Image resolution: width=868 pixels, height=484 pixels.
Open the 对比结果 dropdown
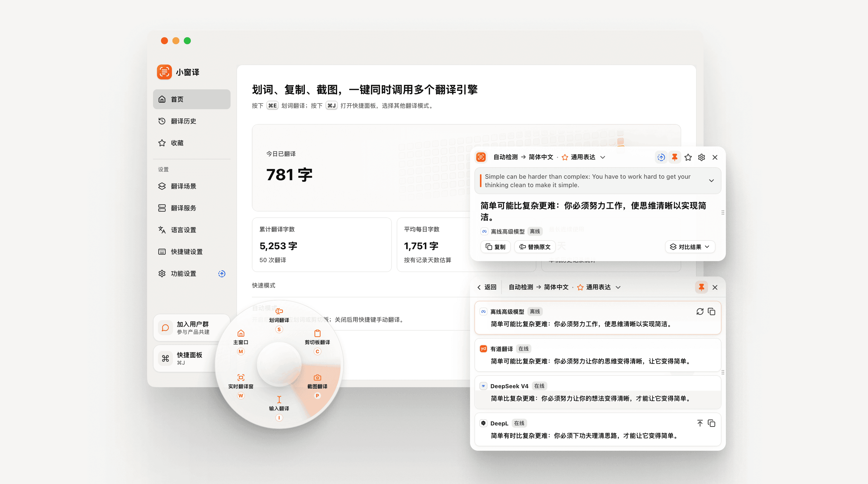click(x=690, y=247)
